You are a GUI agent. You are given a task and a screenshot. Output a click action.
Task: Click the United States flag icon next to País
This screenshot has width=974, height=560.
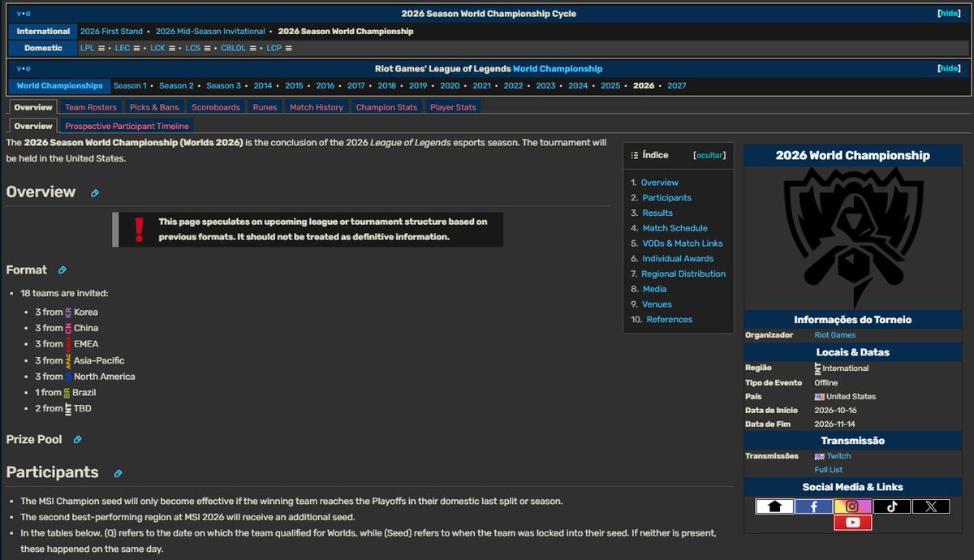[820, 397]
